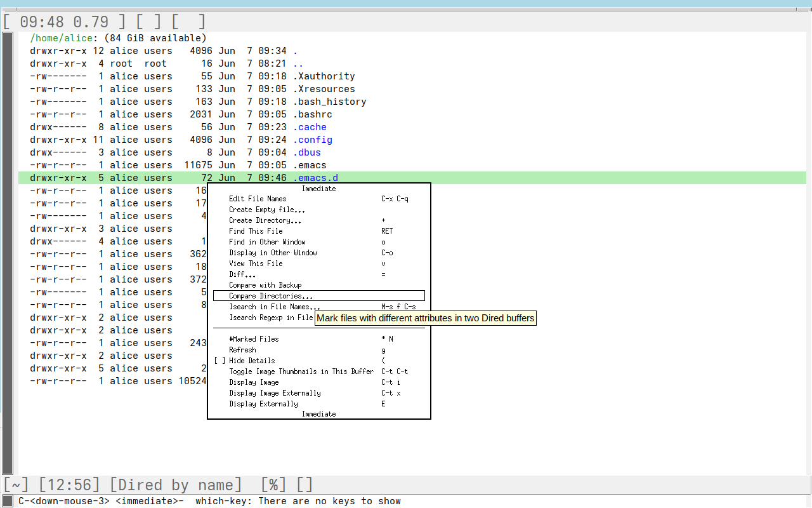Click the 09:46 timestamp of .emacs.d
The image size is (812, 508).
[x=272, y=178]
